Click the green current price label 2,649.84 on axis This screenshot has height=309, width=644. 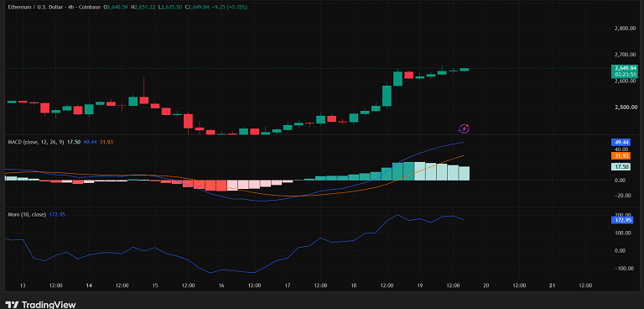625,68
